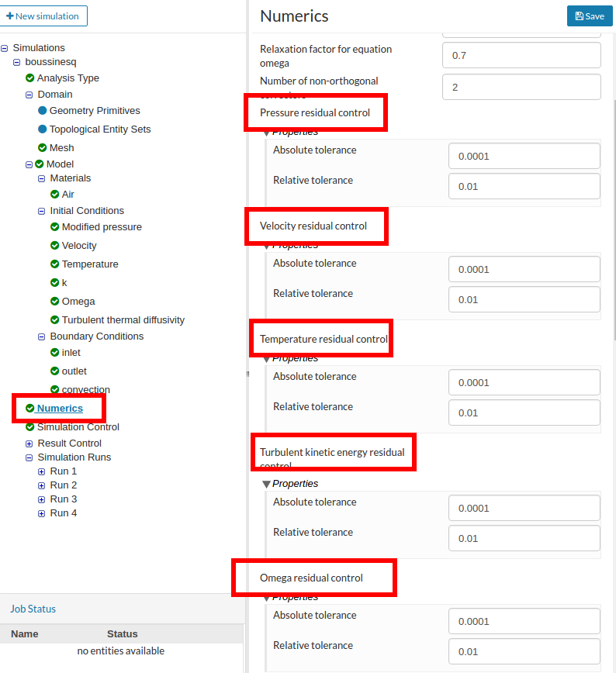Viewport: 616px width, 673px height.
Task: Click the Save button
Action: click(x=590, y=16)
